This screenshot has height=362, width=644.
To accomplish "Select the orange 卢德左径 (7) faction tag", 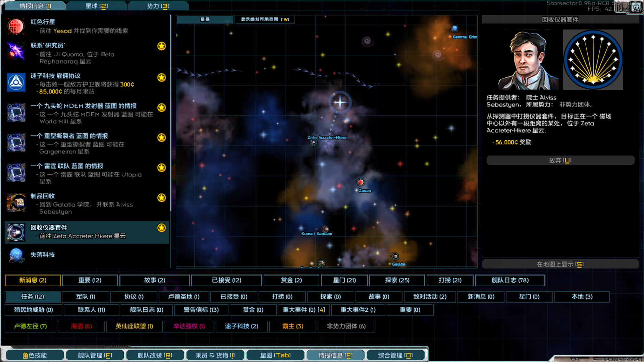I will click(x=31, y=326).
